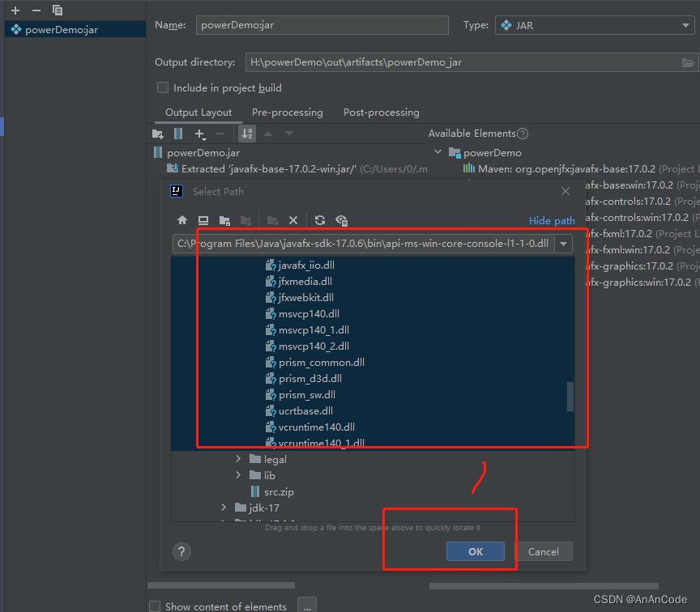Click the Hide path link
The height and width of the screenshot is (612, 700).
(552, 220)
